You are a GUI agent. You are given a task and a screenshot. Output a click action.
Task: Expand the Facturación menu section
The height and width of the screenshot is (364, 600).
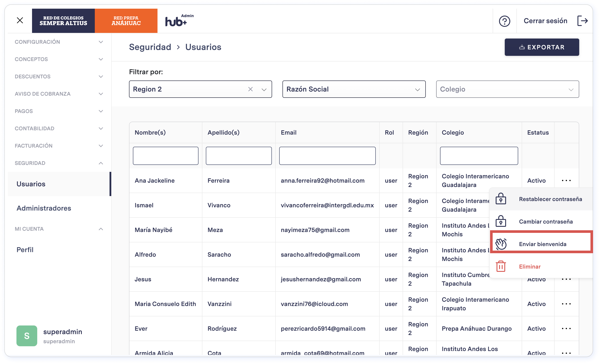click(x=59, y=146)
